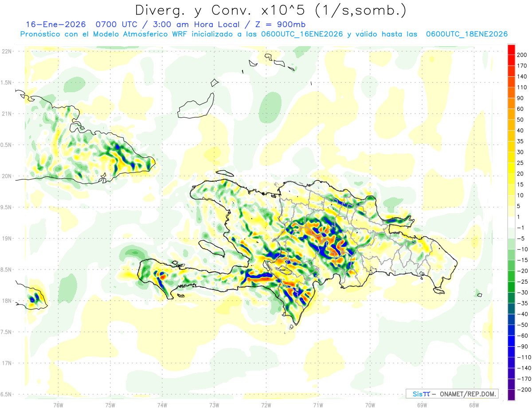532x411 pixels.
Task: Click the longitude label "74W"
Action: pos(162,405)
